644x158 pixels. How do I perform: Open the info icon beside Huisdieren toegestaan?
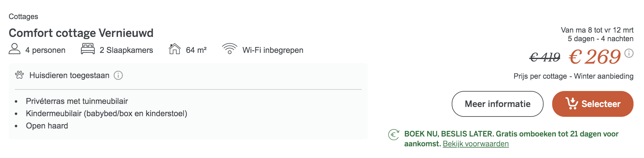[x=118, y=75]
